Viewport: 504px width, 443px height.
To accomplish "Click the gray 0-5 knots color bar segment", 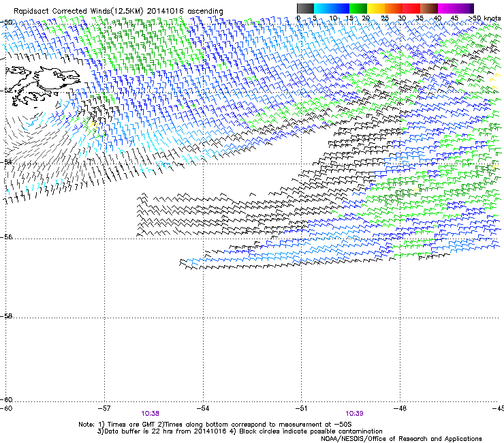I will click(x=305, y=8).
